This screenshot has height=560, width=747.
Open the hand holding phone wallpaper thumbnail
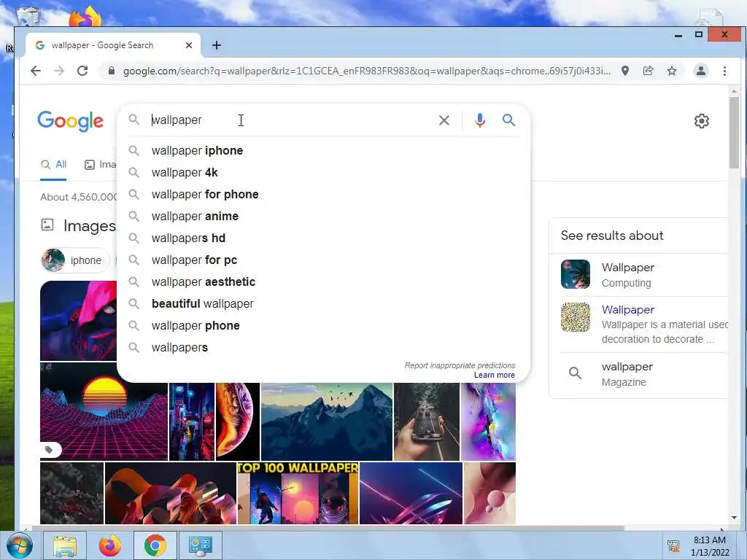click(426, 422)
